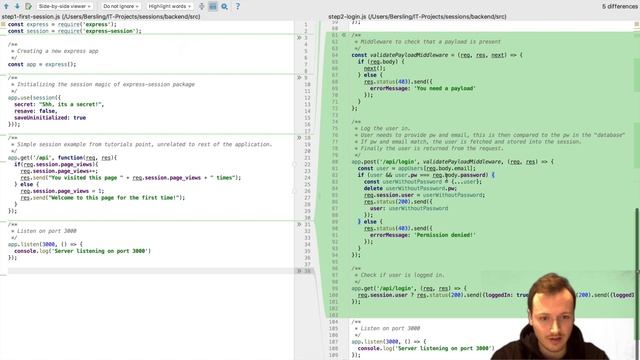Viewport: 640px width, 360px height.
Task: Click the const validatePayloadMiddleware line
Action: click(x=437, y=55)
